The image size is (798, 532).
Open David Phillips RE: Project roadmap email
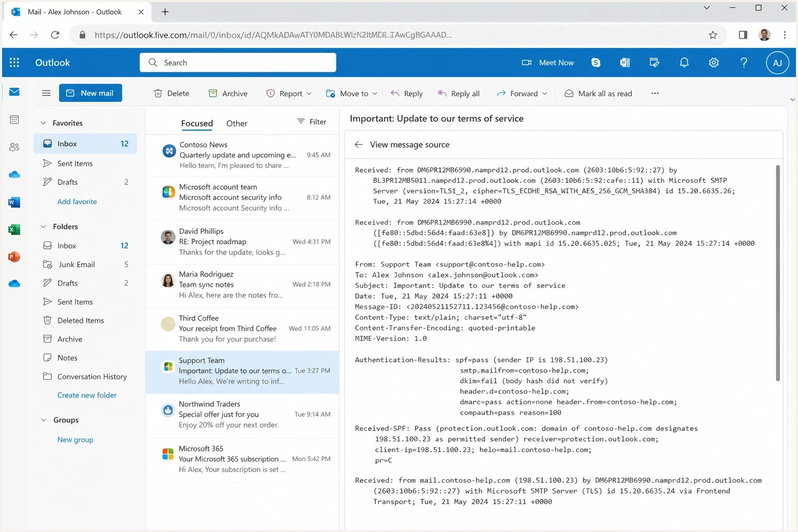[242, 242]
